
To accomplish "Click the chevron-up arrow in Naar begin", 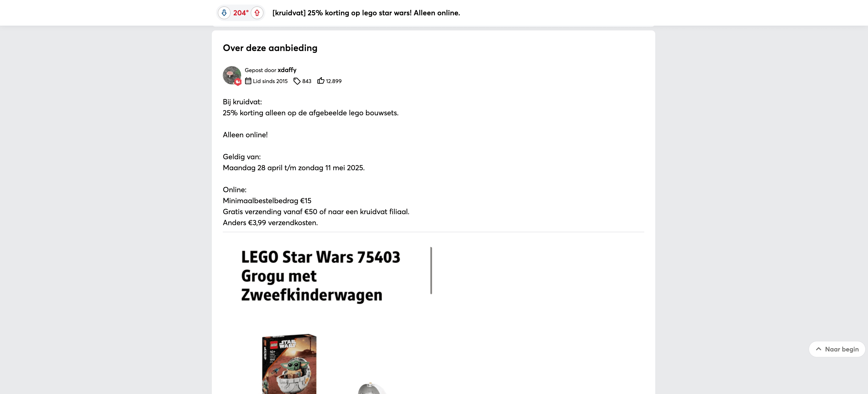I will 818,349.
